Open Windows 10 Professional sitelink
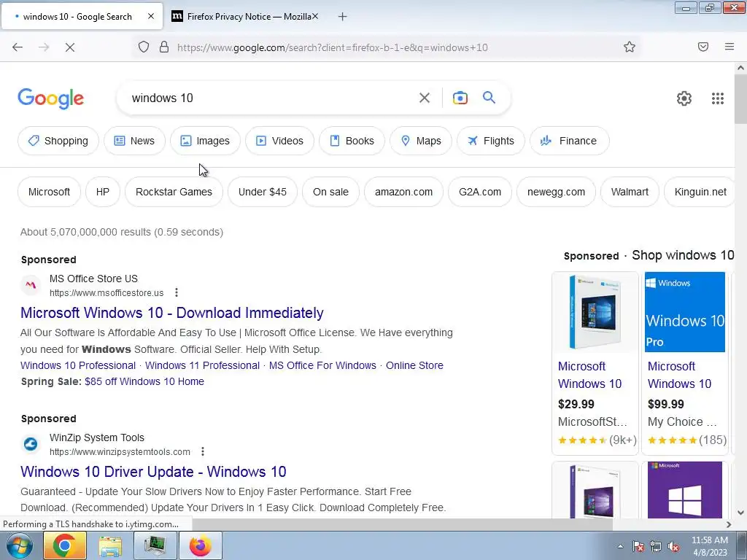The height and width of the screenshot is (560, 747). (x=78, y=365)
